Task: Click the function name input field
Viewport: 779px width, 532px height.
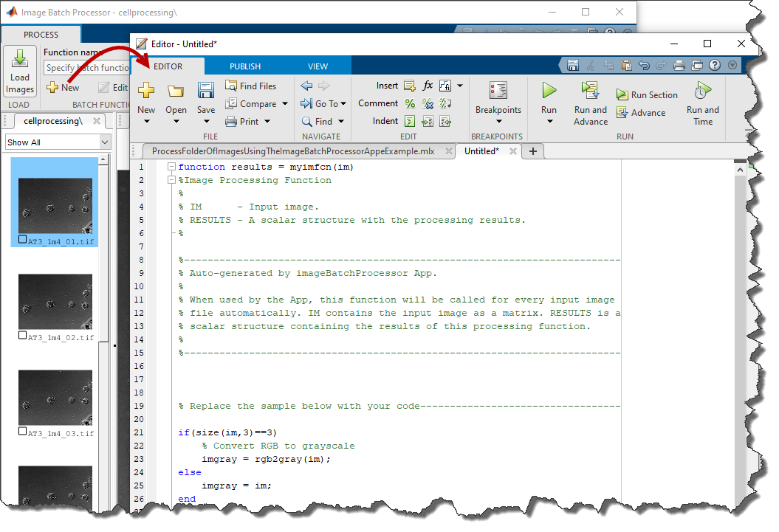Action: click(x=87, y=68)
